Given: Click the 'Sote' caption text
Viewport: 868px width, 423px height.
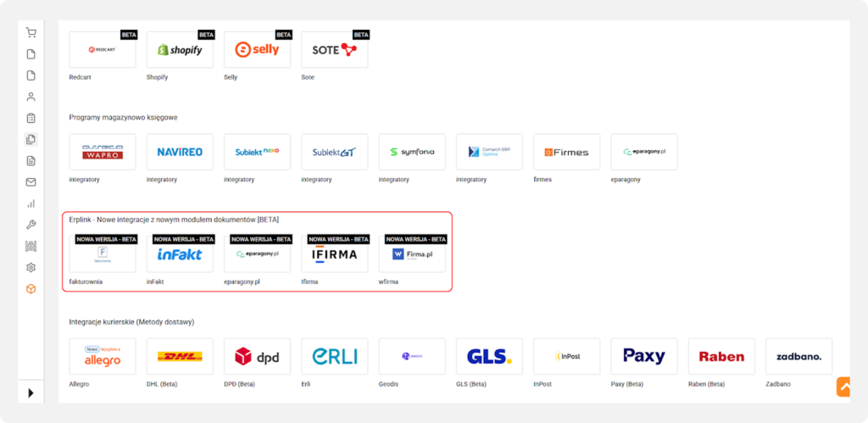Looking at the screenshot, I should click(308, 77).
